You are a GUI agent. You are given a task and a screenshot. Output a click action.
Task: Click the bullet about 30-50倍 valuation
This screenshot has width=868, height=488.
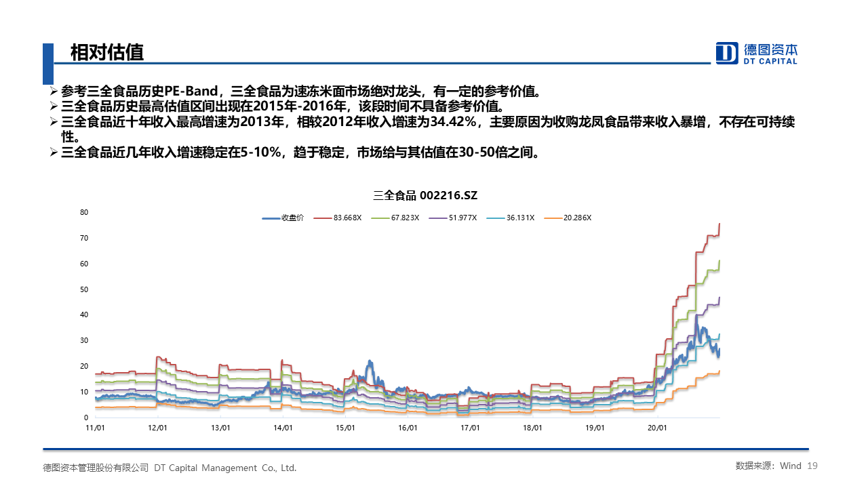(x=295, y=152)
